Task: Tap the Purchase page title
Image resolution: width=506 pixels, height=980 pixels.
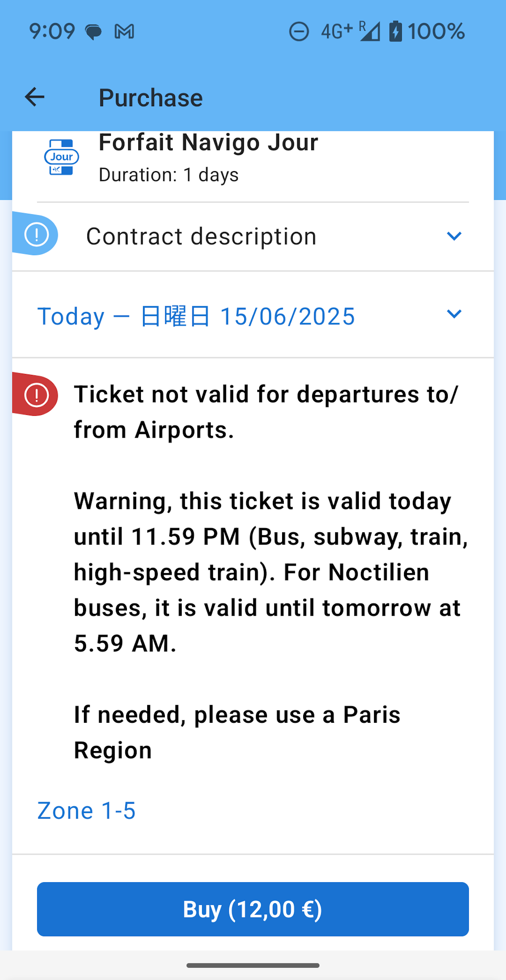Action: 151,98
